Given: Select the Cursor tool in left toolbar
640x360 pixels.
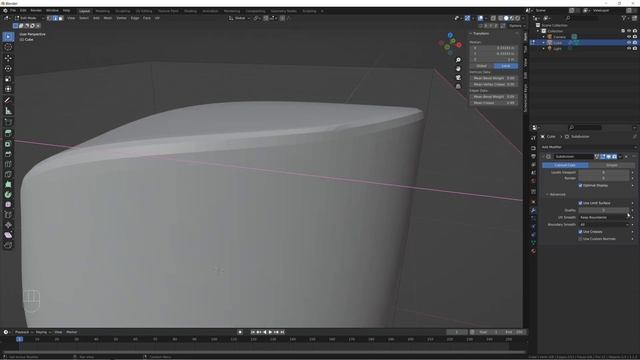Looking at the screenshot, I should click(8, 47).
